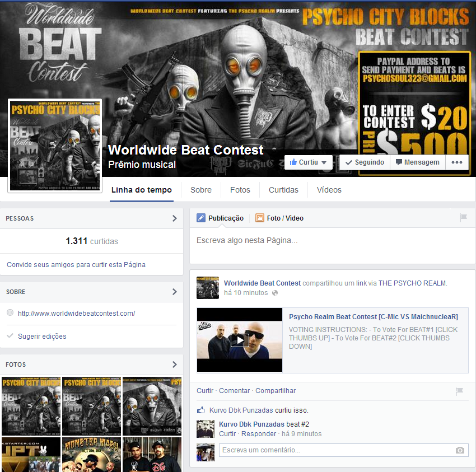Click the flag icon on the post footer

(x=459, y=391)
